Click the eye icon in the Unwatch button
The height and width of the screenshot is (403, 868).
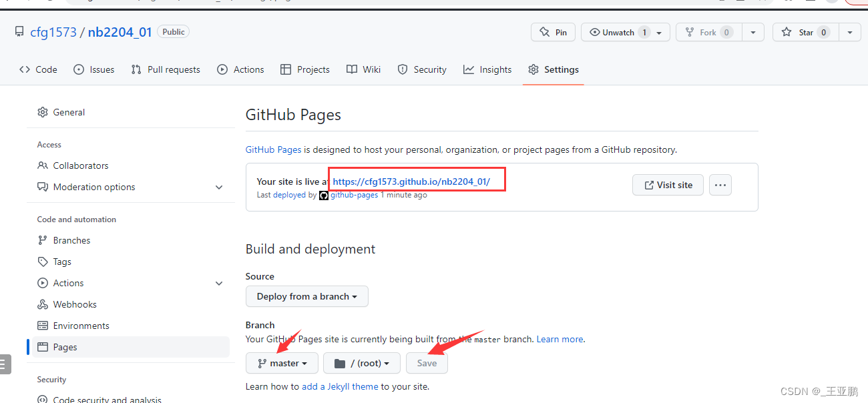(x=594, y=32)
